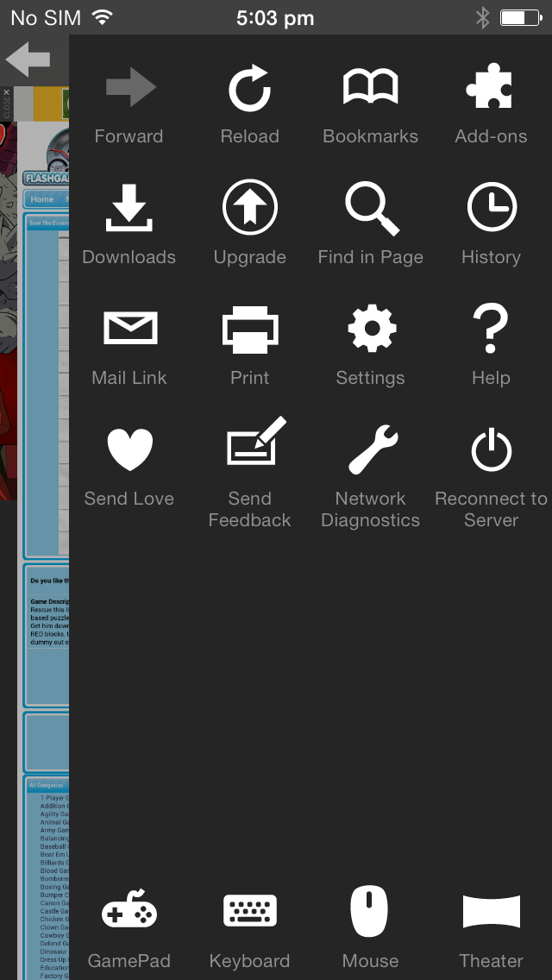Viewport: 552px width, 980px height.
Task: Tap the Mail Link envelope icon
Action: [x=129, y=329]
